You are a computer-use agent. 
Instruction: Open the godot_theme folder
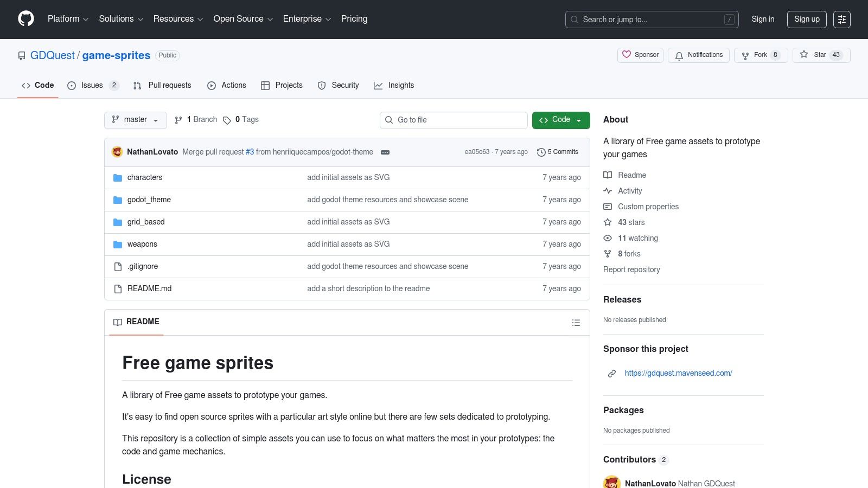[x=149, y=200]
